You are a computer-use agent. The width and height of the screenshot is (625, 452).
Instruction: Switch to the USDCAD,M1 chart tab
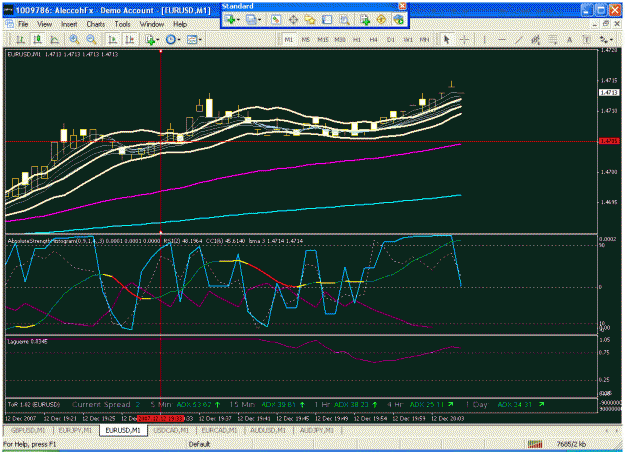[x=171, y=430]
